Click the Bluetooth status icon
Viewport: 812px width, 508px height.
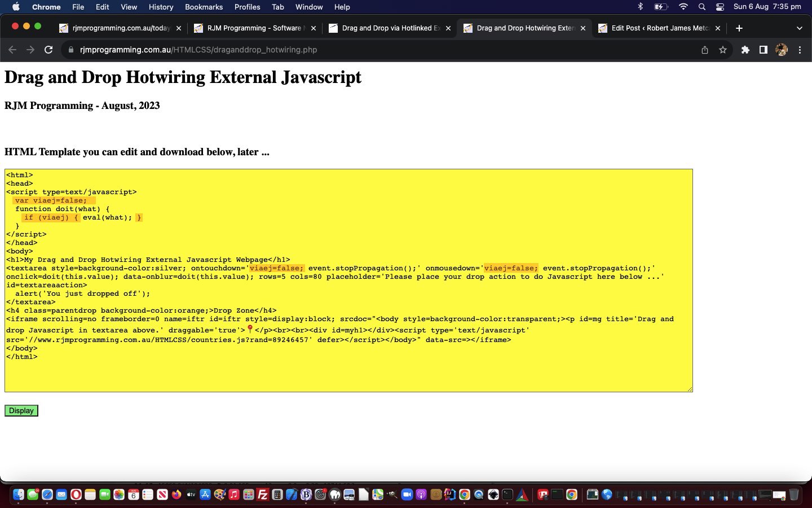tap(640, 7)
